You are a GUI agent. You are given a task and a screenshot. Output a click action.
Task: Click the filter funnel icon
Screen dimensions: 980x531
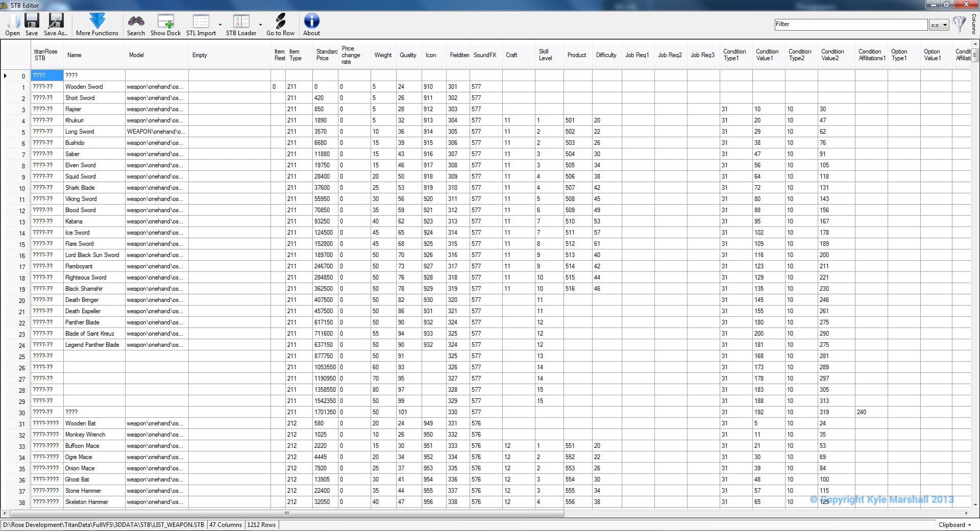[959, 24]
